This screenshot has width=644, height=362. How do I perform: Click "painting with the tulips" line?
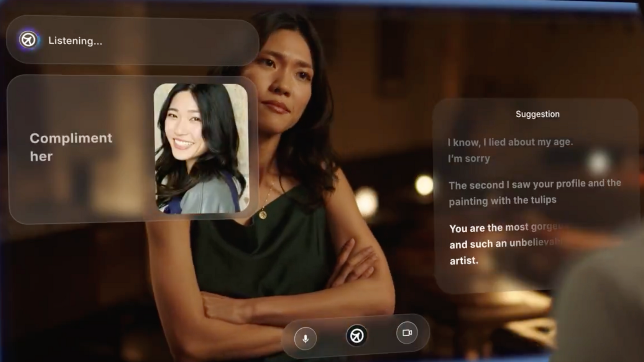(503, 201)
